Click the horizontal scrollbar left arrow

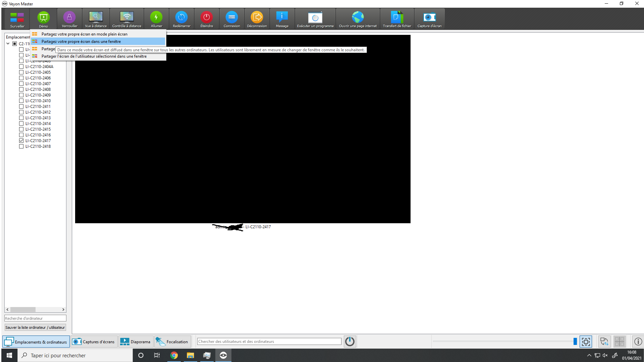[8, 310]
